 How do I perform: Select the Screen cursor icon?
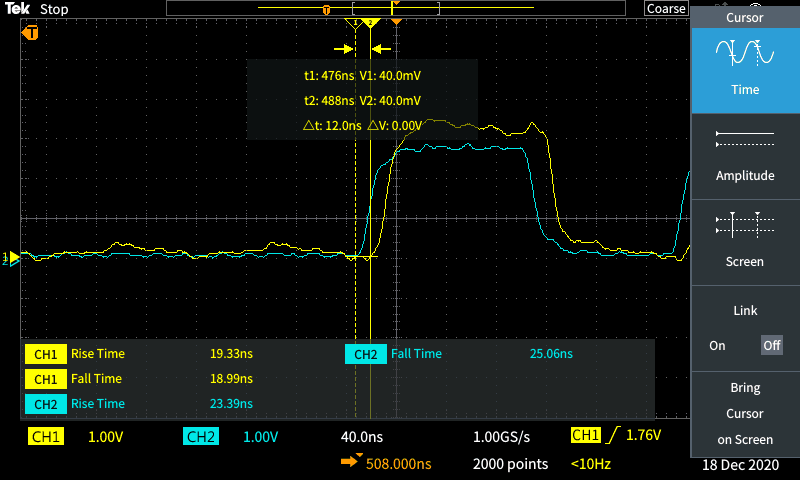[744, 225]
